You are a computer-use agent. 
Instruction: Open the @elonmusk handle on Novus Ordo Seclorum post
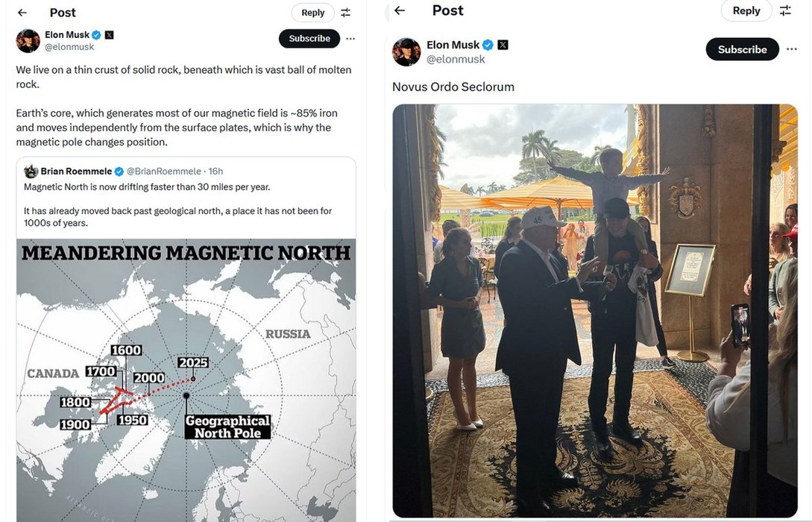(x=456, y=60)
